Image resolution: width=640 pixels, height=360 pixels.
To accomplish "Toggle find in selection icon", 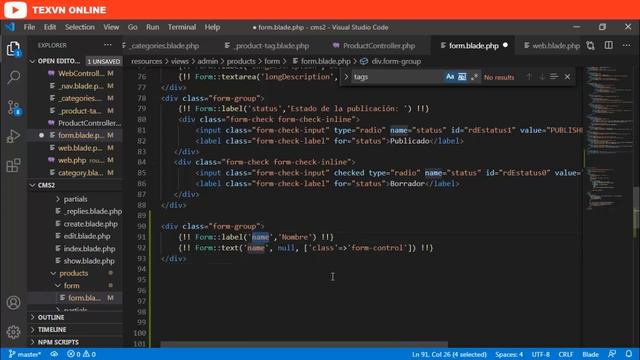I will 554,77.
